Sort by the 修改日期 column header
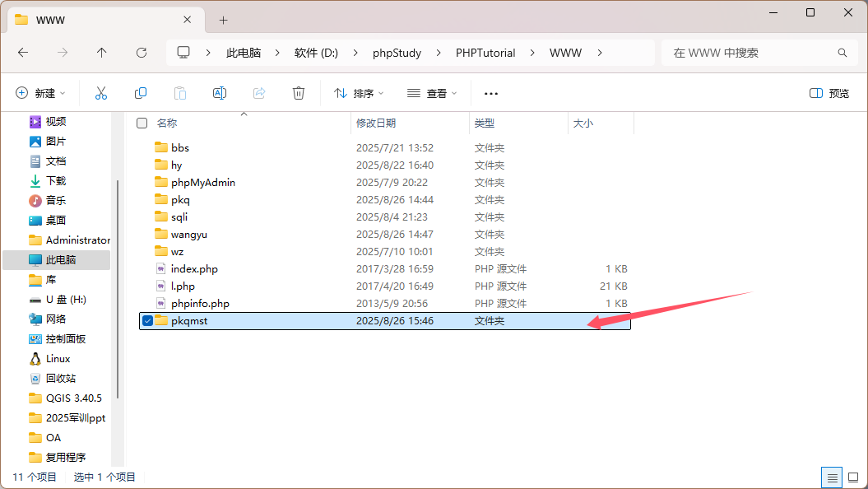This screenshot has width=868, height=489. (376, 123)
